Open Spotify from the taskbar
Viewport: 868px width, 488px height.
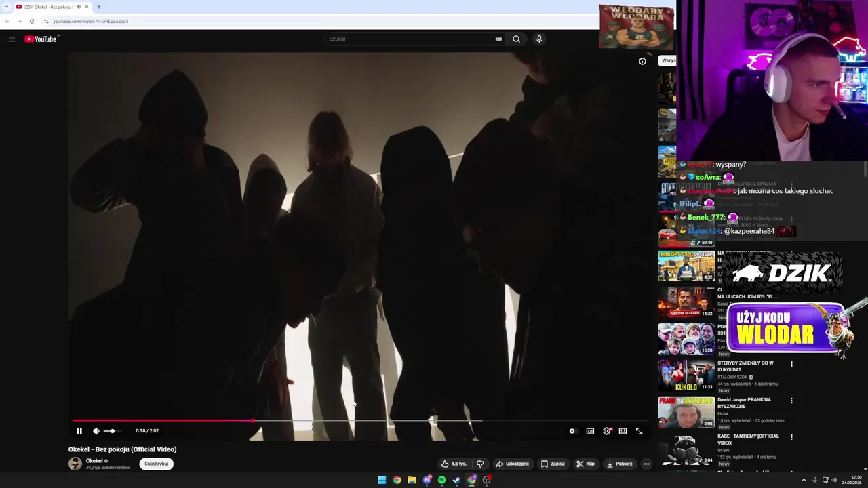point(441,480)
